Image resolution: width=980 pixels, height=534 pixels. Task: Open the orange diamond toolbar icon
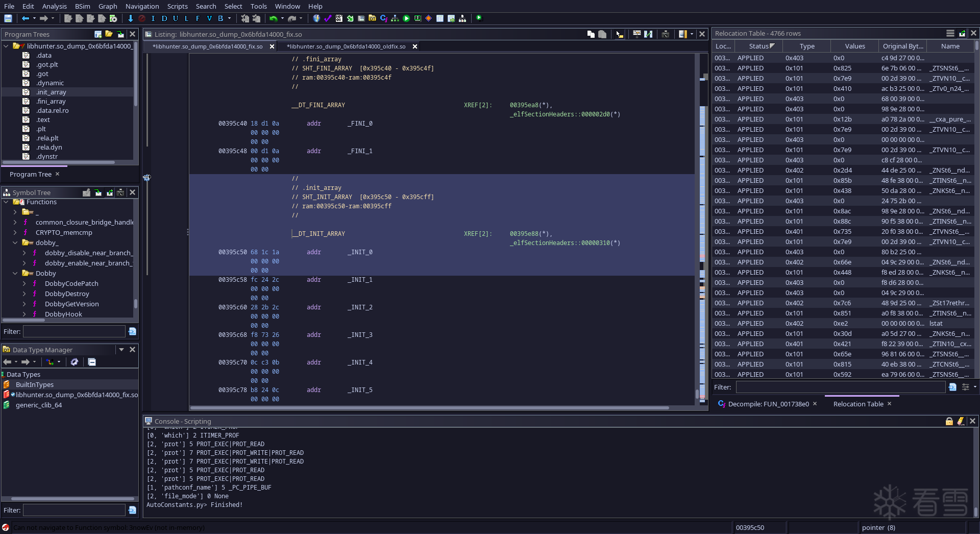pos(429,18)
